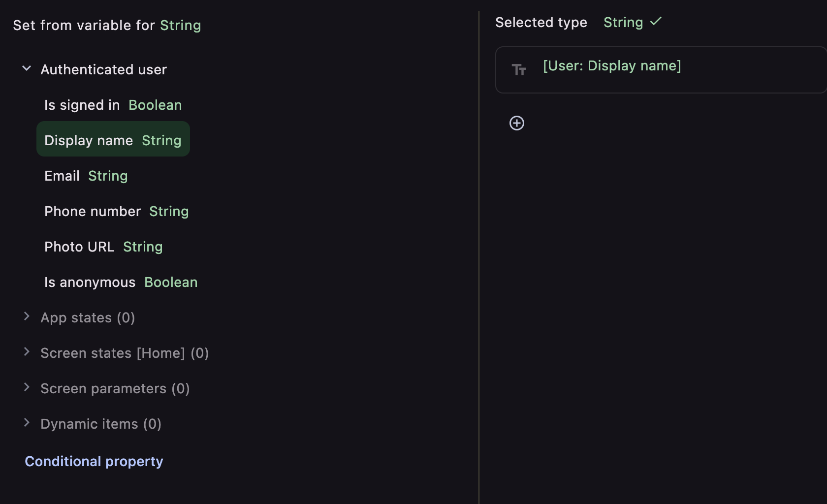Image resolution: width=827 pixels, height=504 pixels.
Task: Click the Authenticated user heading
Action: [104, 69]
